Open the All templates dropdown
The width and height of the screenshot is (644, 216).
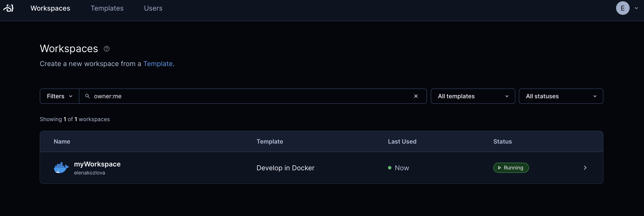pyautogui.click(x=473, y=96)
